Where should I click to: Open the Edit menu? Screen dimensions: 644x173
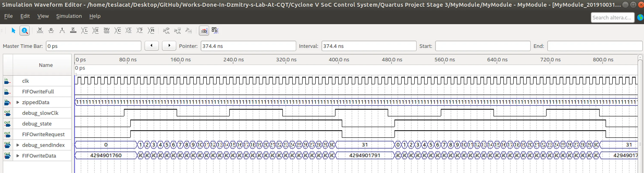(25, 16)
